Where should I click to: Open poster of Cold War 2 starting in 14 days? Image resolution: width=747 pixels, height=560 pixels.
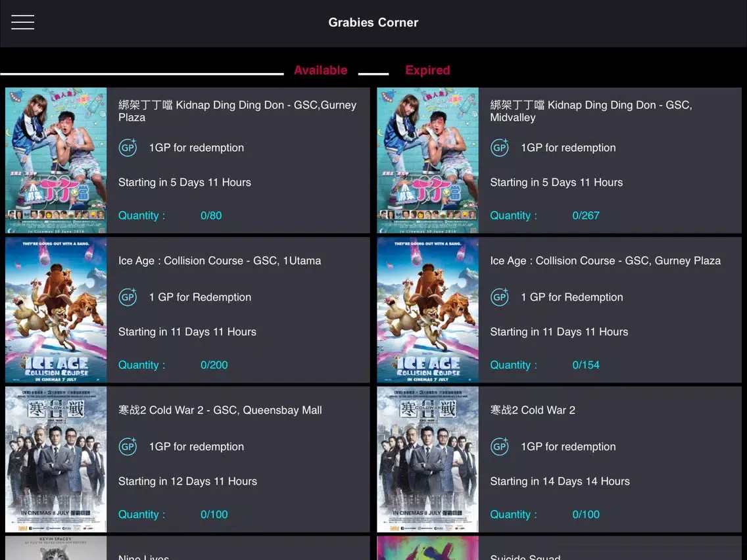tap(428, 459)
